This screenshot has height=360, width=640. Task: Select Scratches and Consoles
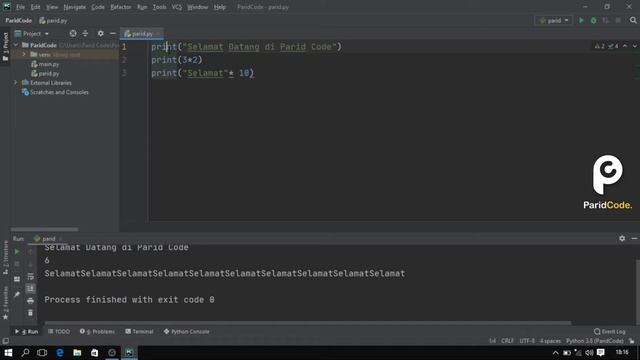[55, 92]
